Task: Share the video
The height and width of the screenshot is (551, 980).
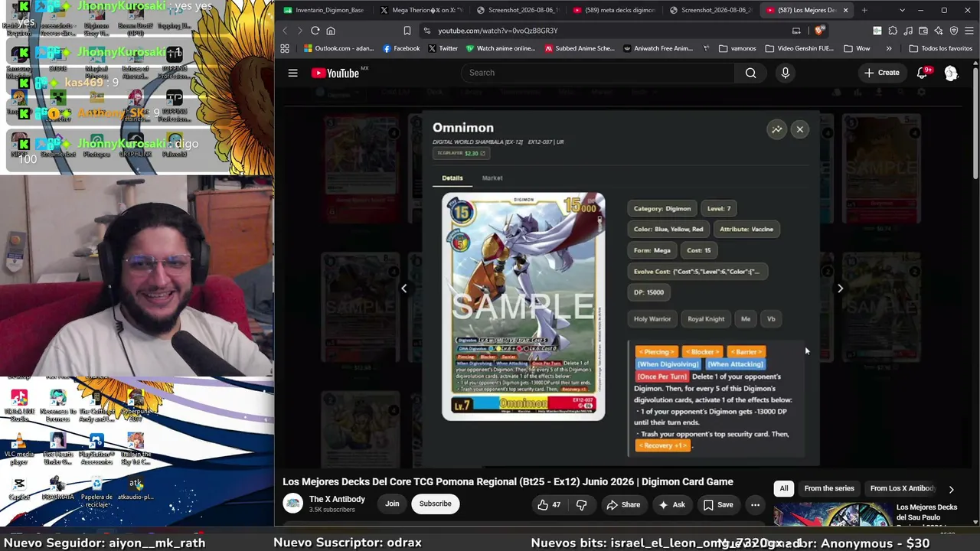Action: [x=623, y=504]
